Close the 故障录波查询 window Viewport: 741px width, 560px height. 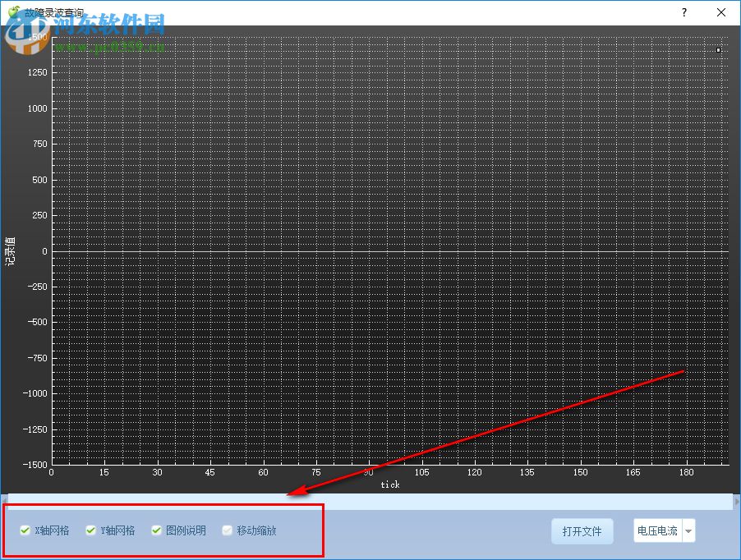721,12
